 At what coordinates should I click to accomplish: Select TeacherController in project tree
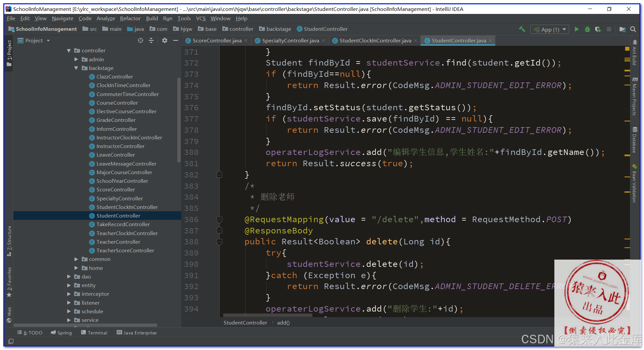tap(118, 242)
